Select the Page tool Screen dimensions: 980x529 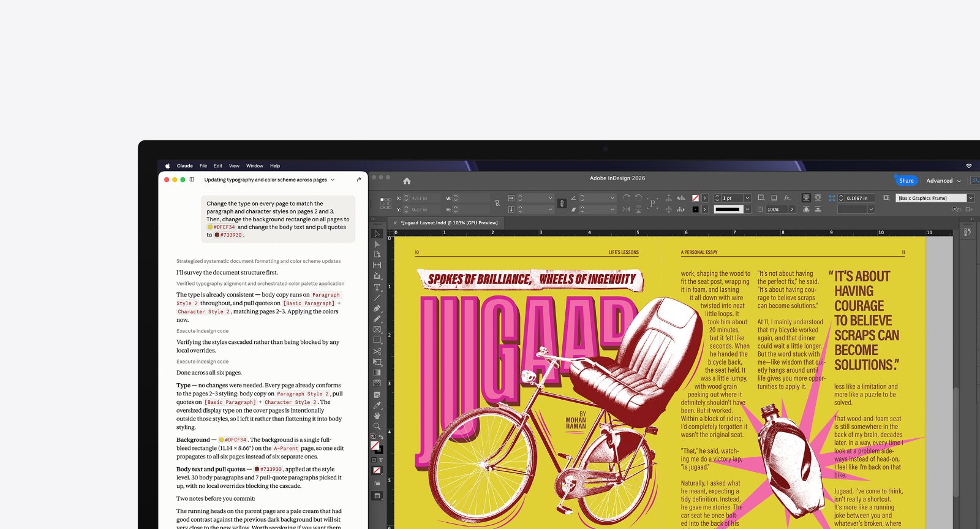point(377,254)
